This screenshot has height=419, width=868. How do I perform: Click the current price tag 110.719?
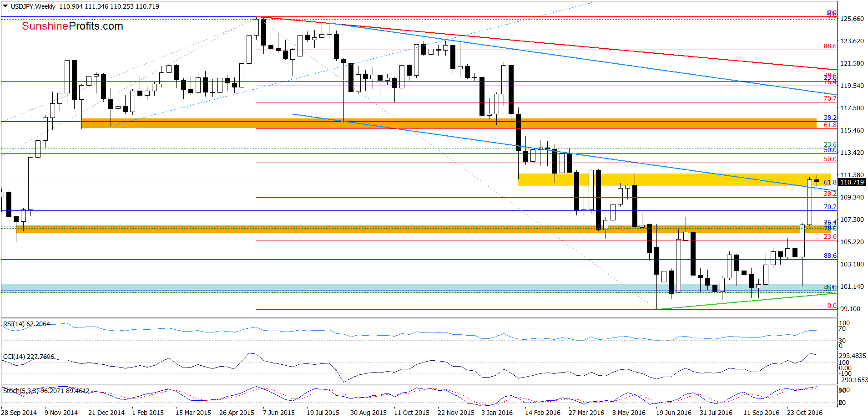(x=852, y=182)
